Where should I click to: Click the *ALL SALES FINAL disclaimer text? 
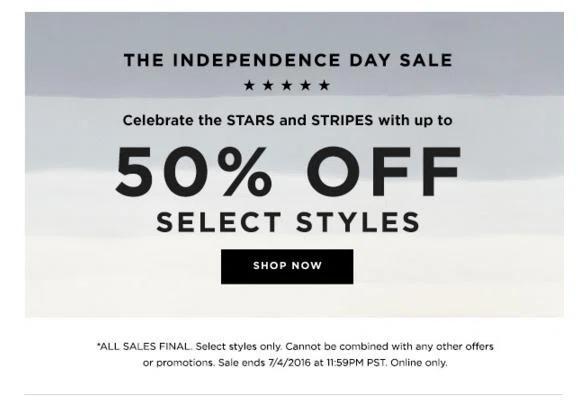point(144,346)
